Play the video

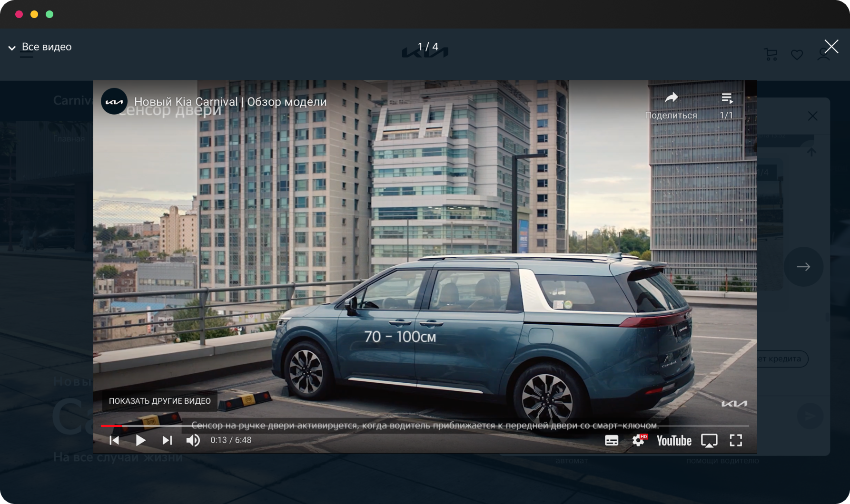pyautogui.click(x=140, y=440)
